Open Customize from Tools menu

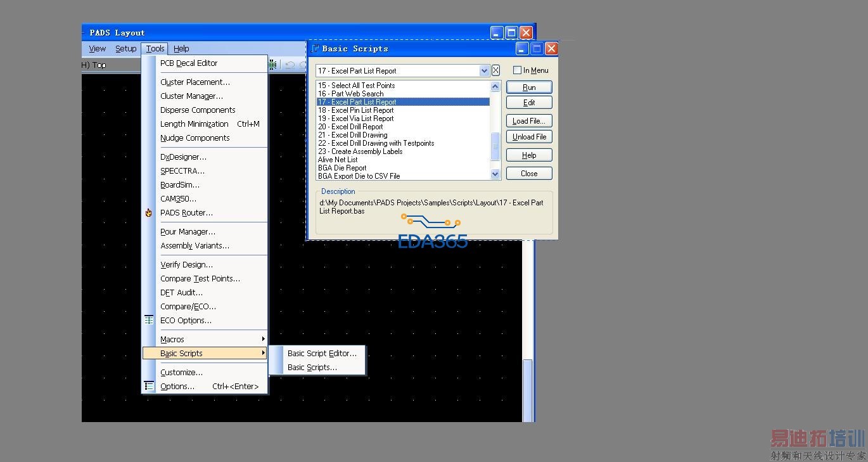(204, 373)
